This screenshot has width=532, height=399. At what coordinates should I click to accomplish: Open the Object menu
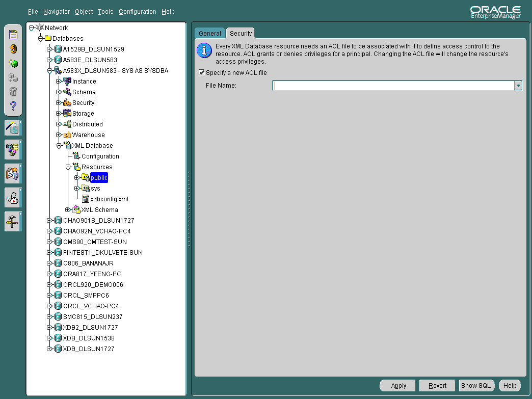[84, 11]
